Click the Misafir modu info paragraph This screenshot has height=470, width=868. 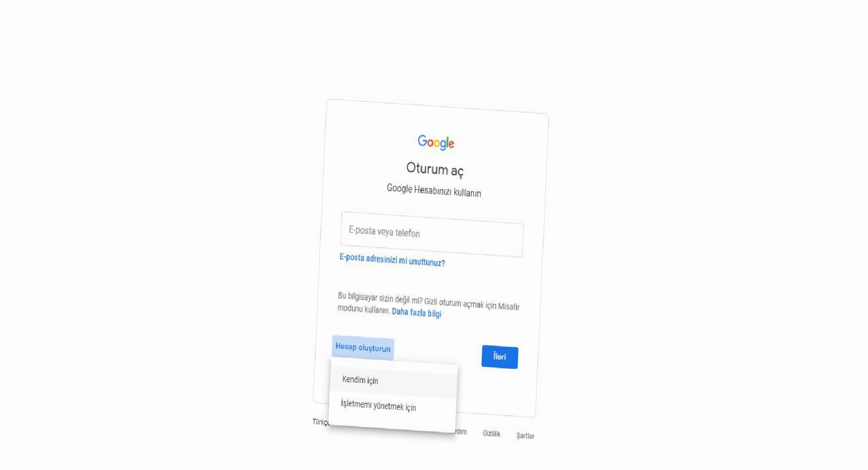pyautogui.click(x=428, y=305)
